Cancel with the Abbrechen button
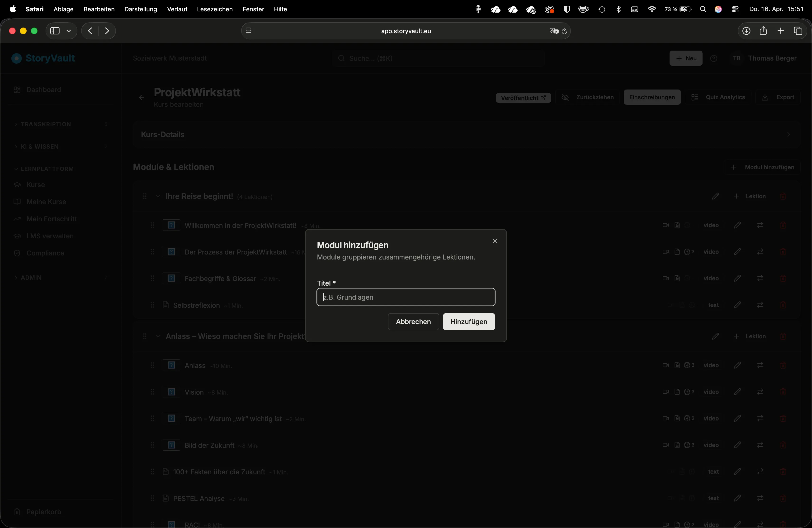This screenshot has width=812, height=528. (x=413, y=322)
